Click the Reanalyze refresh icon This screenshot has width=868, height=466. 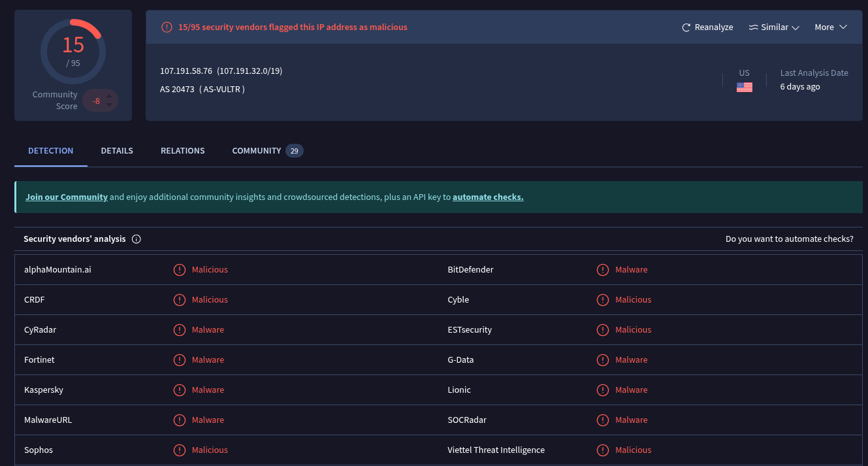[686, 27]
